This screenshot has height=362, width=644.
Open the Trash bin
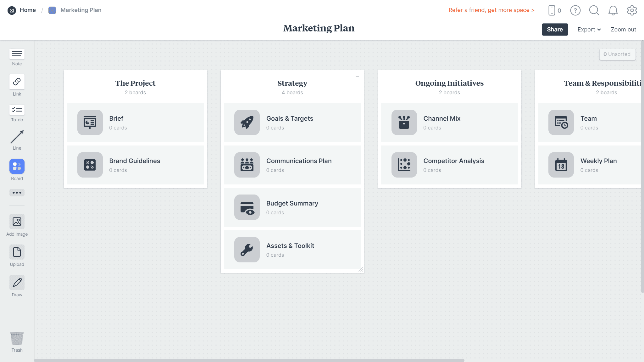[17, 338]
